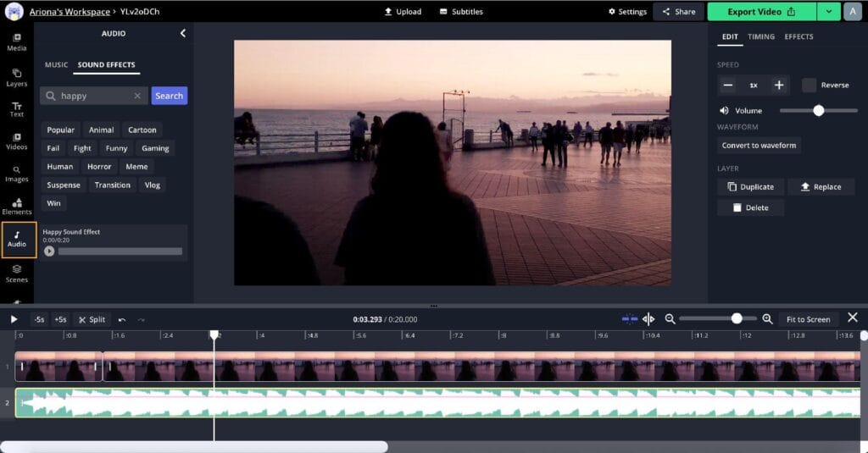Select the Funny sound category
This screenshot has height=453, width=868.
pyautogui.click(x=116, y=148)
